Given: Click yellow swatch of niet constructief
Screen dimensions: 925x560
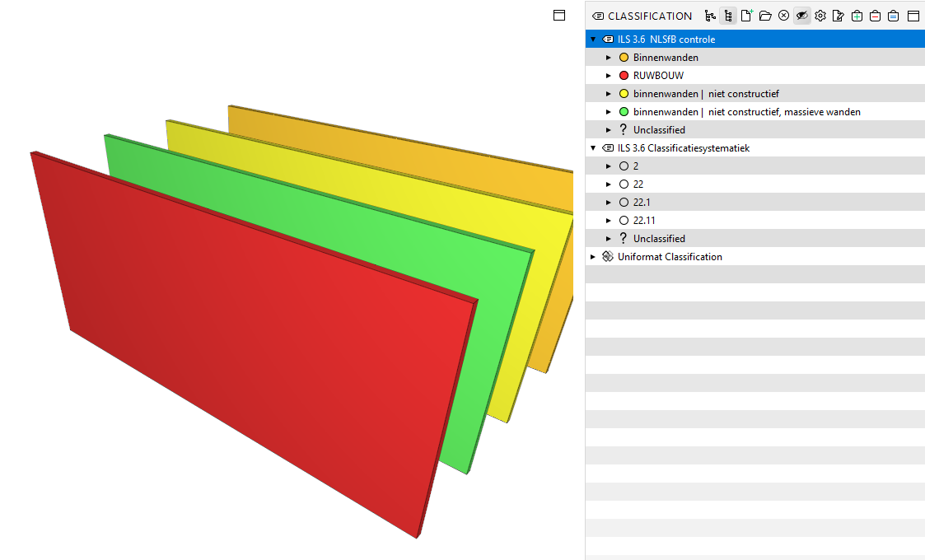Looking at the screenshot, I should [624, 93].
